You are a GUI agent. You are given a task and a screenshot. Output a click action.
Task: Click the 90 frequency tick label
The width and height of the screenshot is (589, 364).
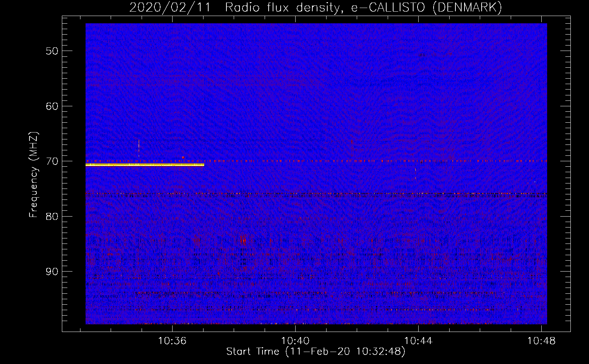[52, 272]
